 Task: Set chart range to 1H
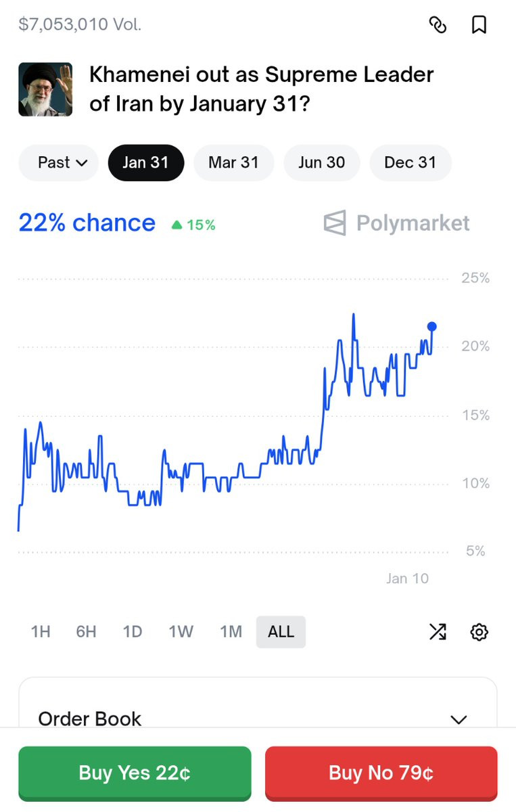pos(41,632)
